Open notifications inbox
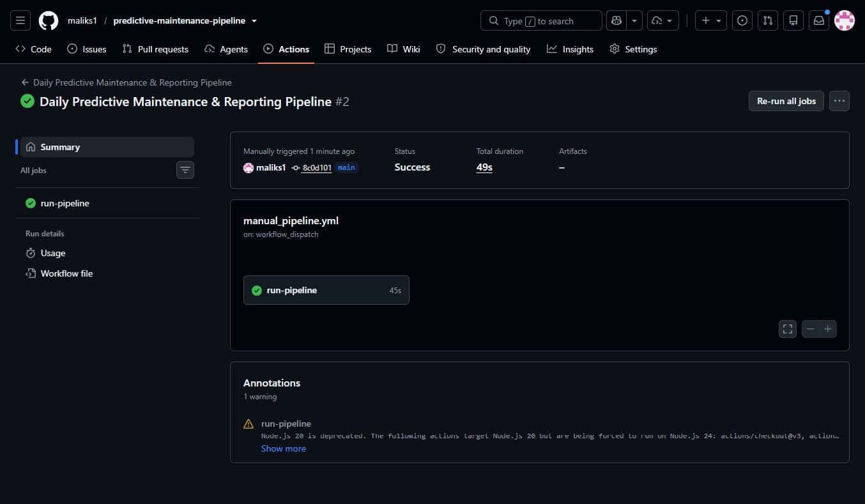 click(818, 20)
